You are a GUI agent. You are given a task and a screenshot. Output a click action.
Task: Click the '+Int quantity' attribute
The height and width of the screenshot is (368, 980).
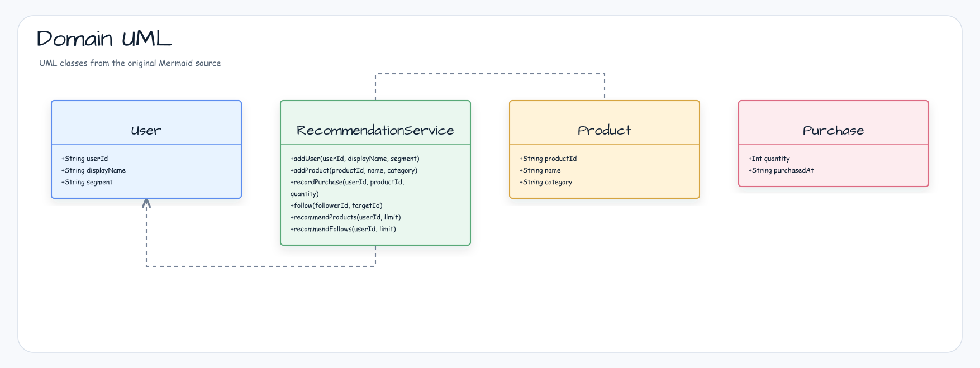[769, 159]
